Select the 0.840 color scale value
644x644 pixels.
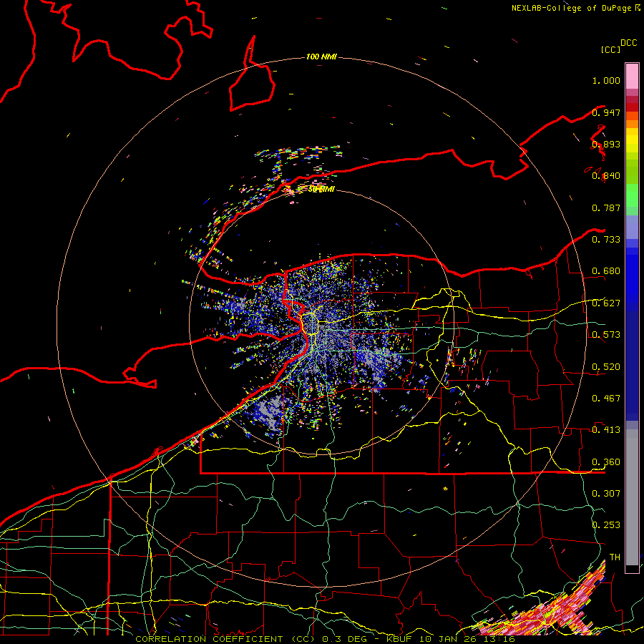tap(606, 176)
